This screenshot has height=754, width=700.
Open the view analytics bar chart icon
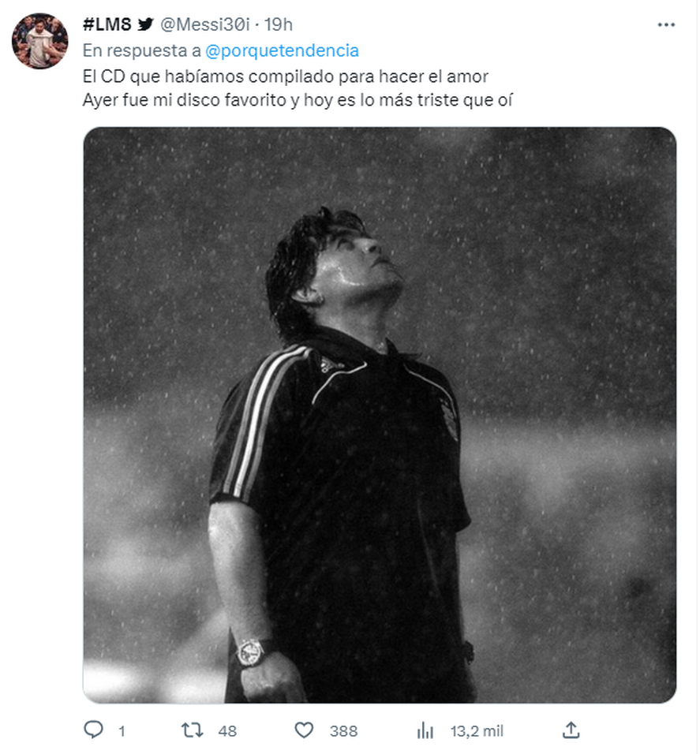(425, 730)
